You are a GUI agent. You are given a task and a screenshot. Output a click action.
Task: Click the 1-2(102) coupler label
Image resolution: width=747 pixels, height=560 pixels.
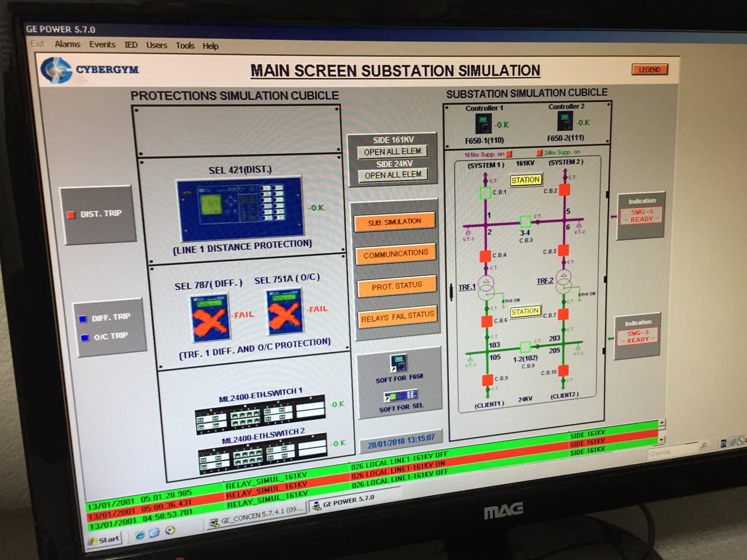tap(525, 359)
